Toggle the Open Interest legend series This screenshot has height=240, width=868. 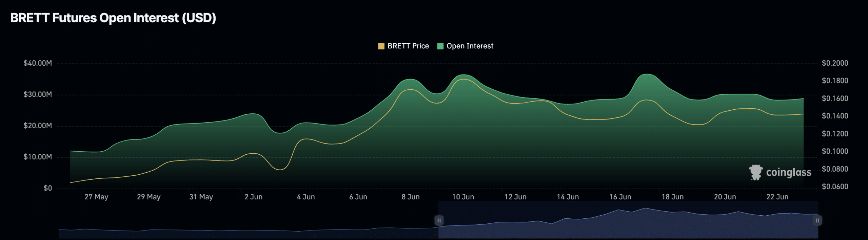[465, 46]
